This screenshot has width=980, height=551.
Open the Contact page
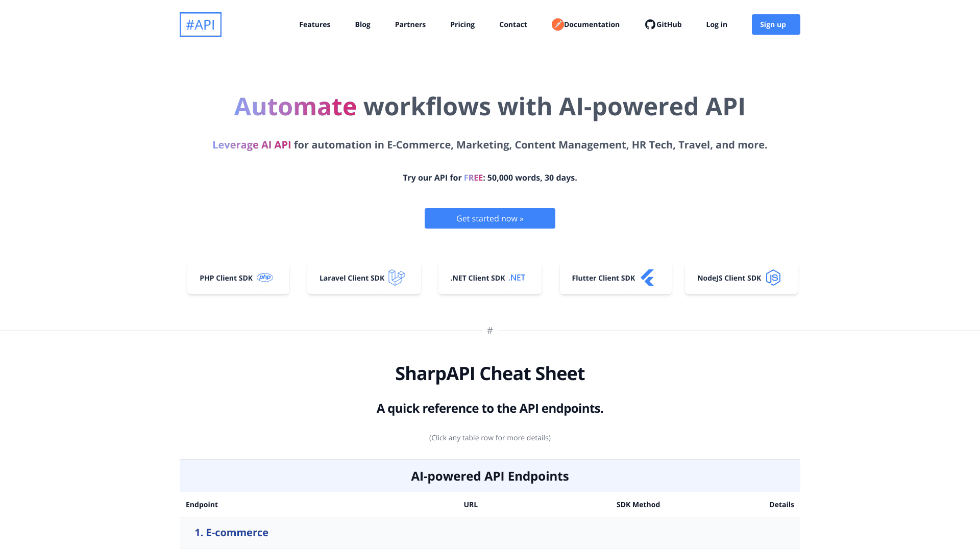513,24
